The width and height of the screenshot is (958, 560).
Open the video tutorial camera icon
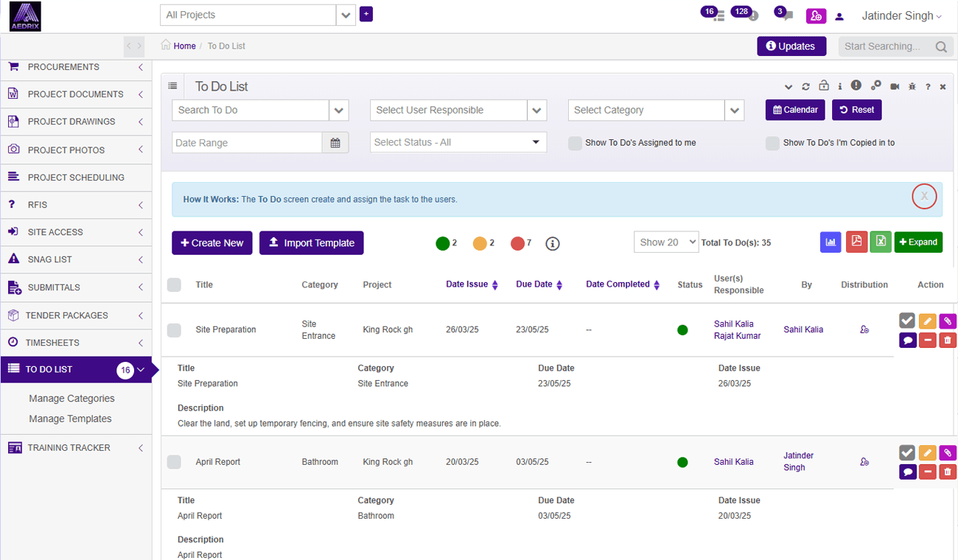pyautogui.click(x=895, y=86)
